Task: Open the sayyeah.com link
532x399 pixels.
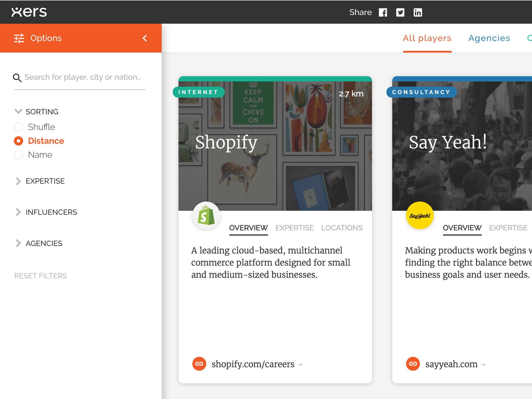Action: coord(451,364)
